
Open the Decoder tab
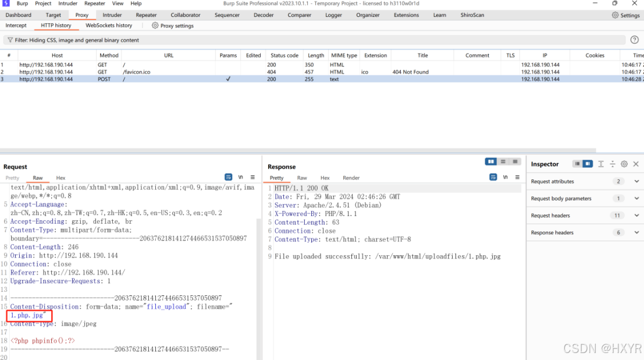pos(264,15)
